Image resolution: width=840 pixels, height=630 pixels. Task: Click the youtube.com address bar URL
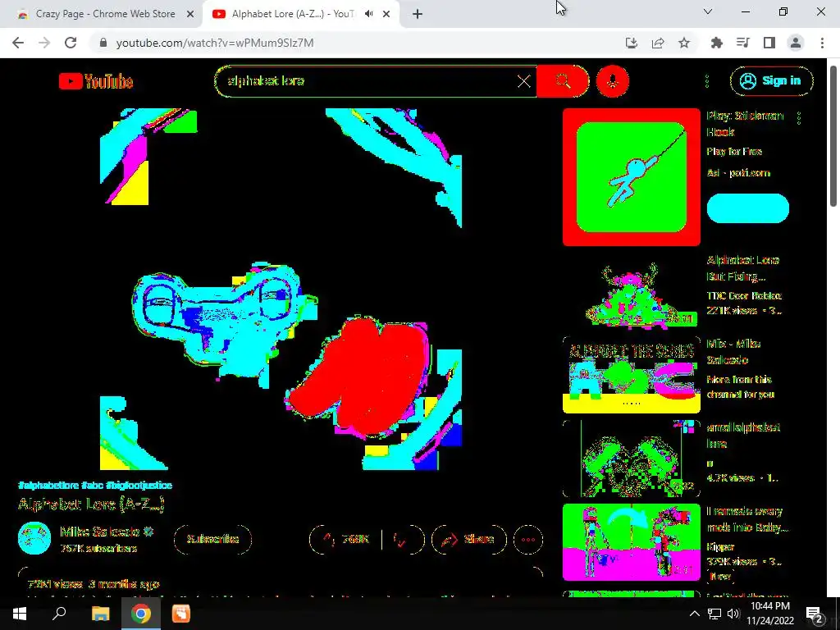pos(215,43)
